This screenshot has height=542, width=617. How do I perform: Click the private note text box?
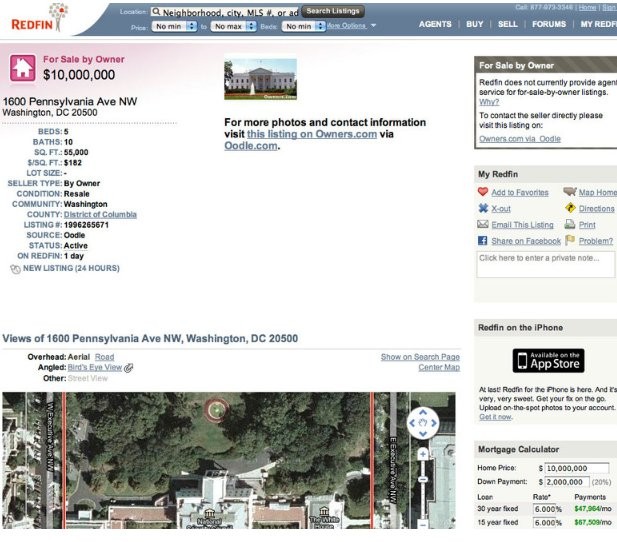[x=545, y=265]
